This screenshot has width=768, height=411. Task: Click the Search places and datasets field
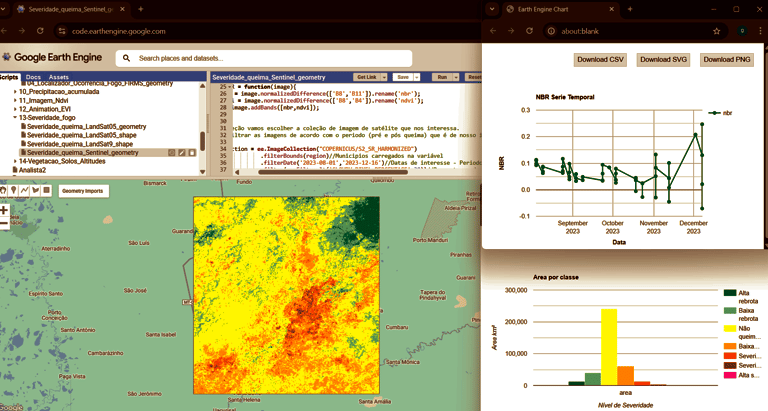pos(264,58)
